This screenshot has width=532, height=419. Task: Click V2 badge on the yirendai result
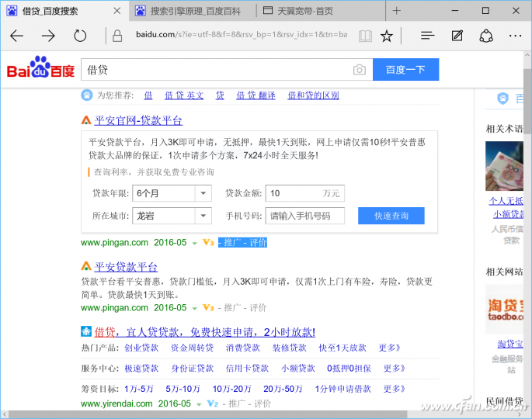point(212,403)
